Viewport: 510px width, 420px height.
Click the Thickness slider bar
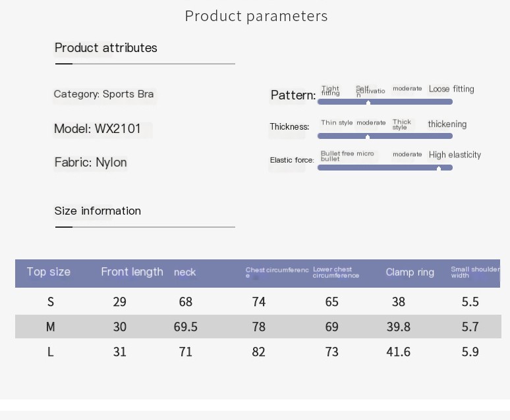(x=385, y=136)
